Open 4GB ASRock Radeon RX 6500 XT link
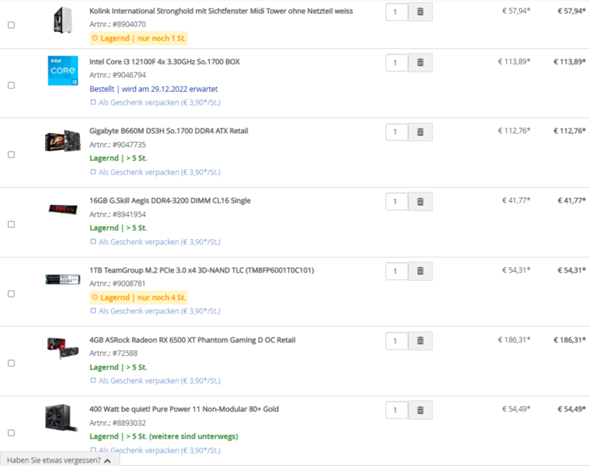 point(192,340)
